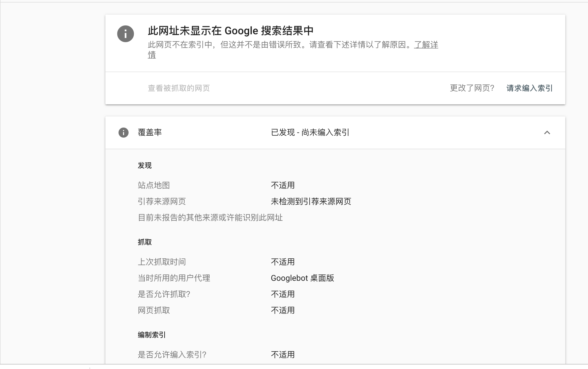588x369 pixels.
Task: Click the info icon beside 覆盖率
Action: pyautogui.click(x=123, y=133)
